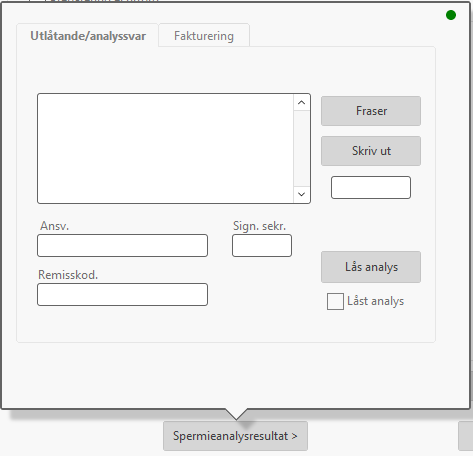This screenshot has height=456, width=473.
Task: Tick the Låst analys checkbox
Action: point(335,302)
